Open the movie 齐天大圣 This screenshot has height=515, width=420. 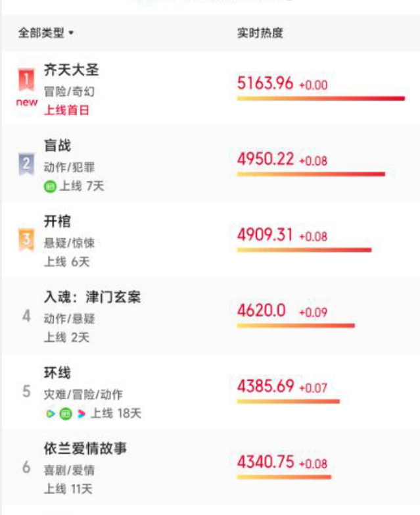click(x=71, y=70)
